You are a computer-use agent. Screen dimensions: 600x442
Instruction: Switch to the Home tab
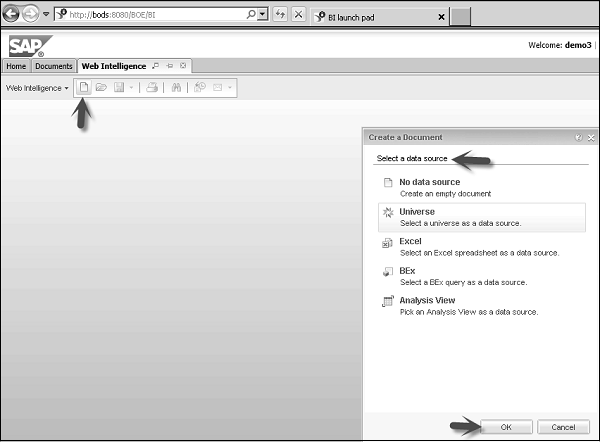click(16, 66)
